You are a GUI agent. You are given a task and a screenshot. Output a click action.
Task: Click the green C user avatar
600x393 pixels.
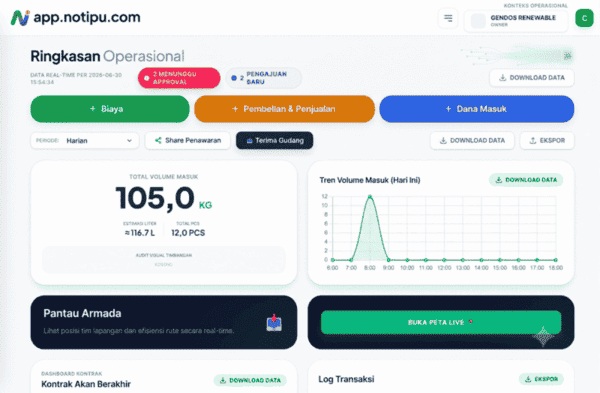(x=584, y=18)
